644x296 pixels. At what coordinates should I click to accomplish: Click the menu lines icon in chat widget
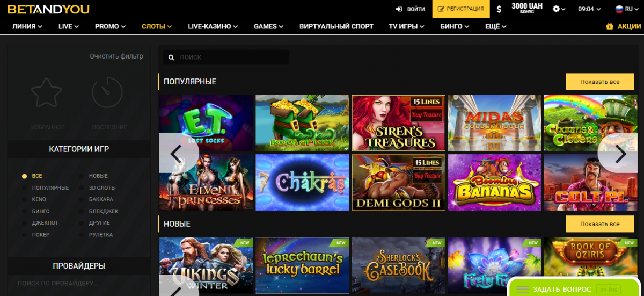pos(523,289)
